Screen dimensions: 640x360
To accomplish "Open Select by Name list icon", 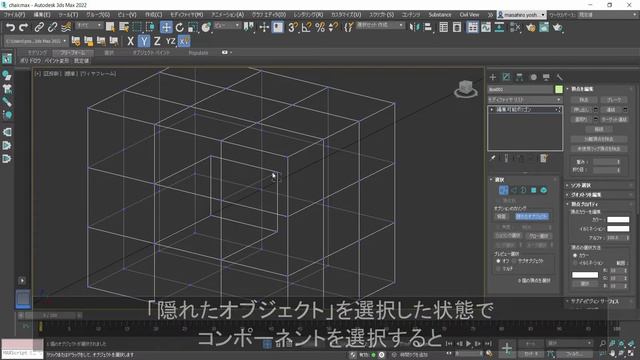I will pyautogui.click(x=124, y=27).
